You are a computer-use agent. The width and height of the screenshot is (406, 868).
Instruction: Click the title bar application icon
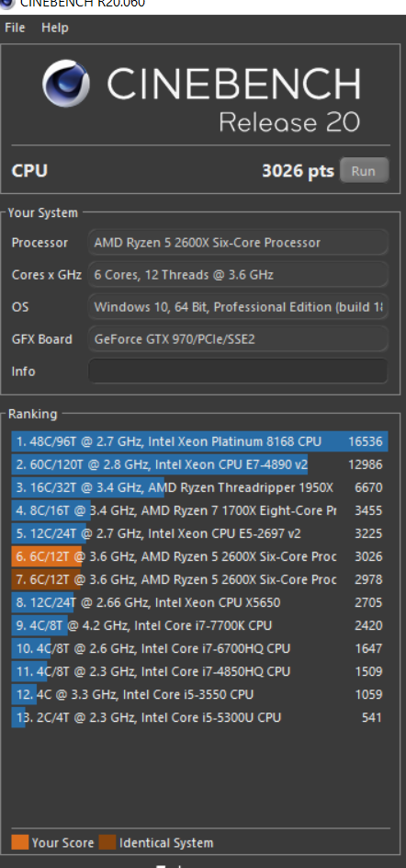click(x=6, y=4)
